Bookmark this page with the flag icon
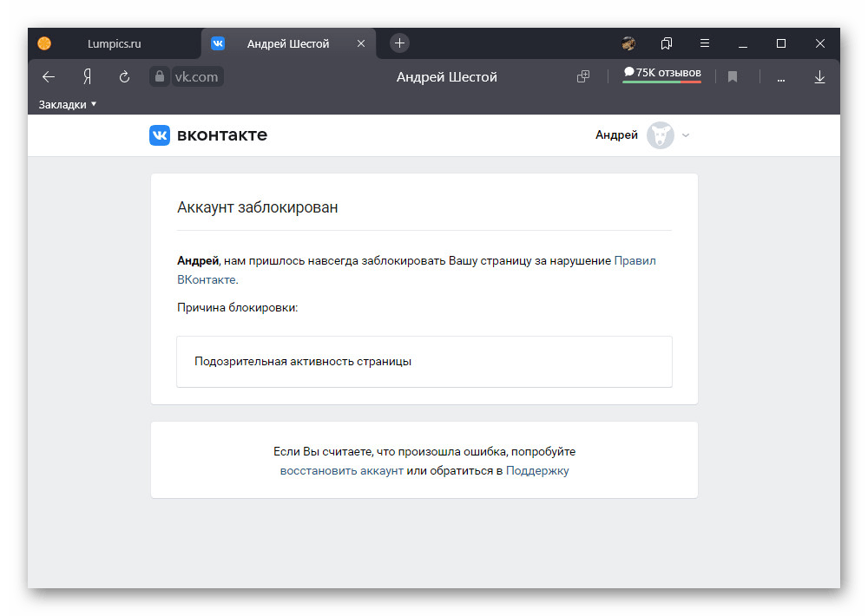 point(733,76)
